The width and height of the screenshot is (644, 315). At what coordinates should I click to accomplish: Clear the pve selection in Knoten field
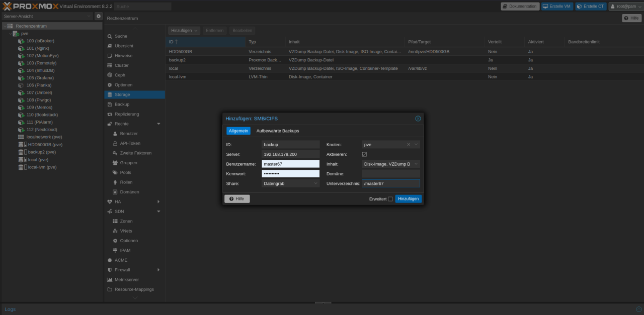(409, 144)
